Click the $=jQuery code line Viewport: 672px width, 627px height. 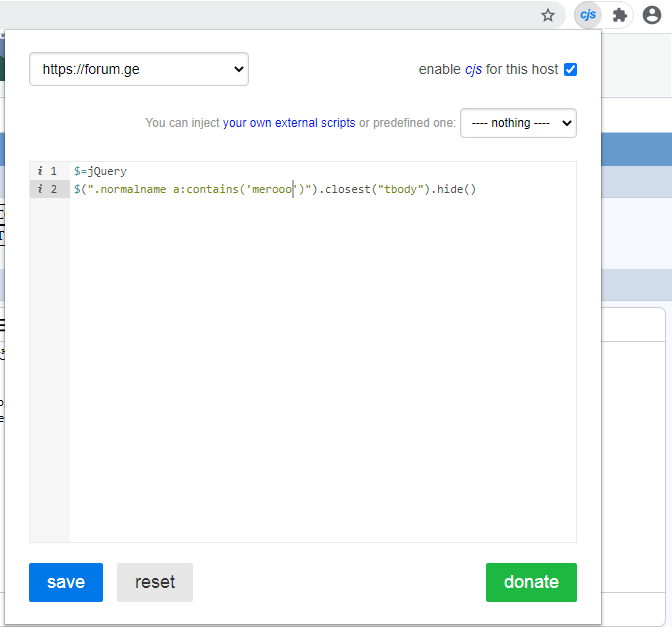[x=100, y=171]
